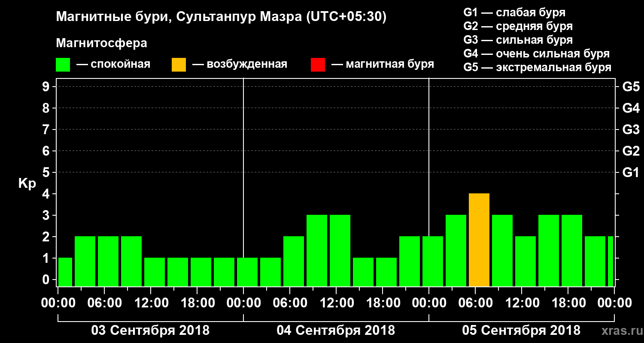The width and height of the screenshot is (644, 343).
Task: Click the 18:00 time label under 04 Сентября
Action: point(383,303)
